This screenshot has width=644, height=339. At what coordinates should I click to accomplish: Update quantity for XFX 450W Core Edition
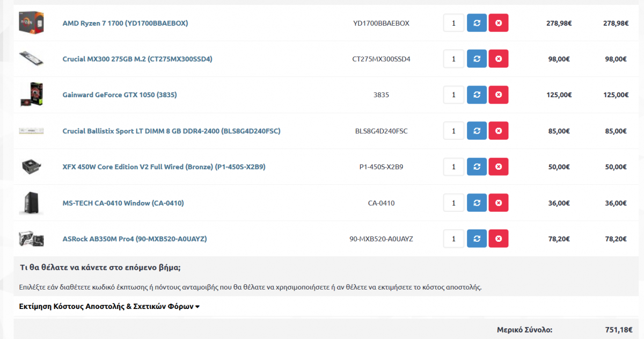(x=477, y=167)
